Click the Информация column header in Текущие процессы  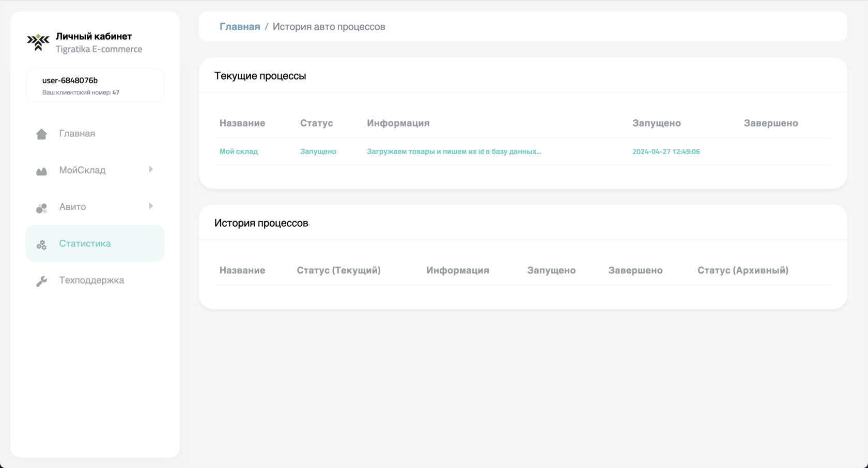(x=398, y=123)
